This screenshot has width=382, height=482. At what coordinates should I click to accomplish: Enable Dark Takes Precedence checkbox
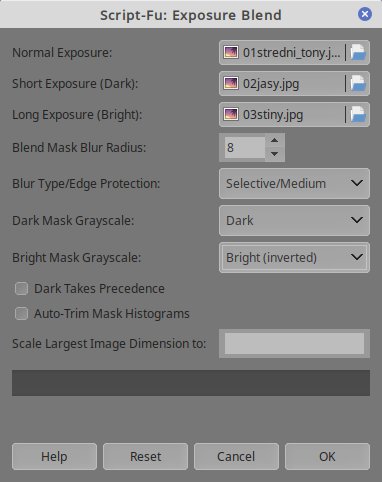point(21,289)
